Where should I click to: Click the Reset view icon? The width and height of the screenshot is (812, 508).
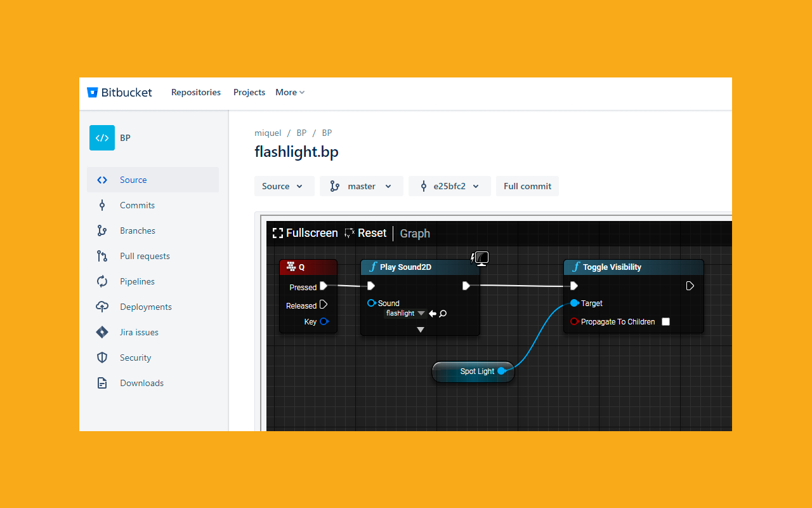pos(350,233)
